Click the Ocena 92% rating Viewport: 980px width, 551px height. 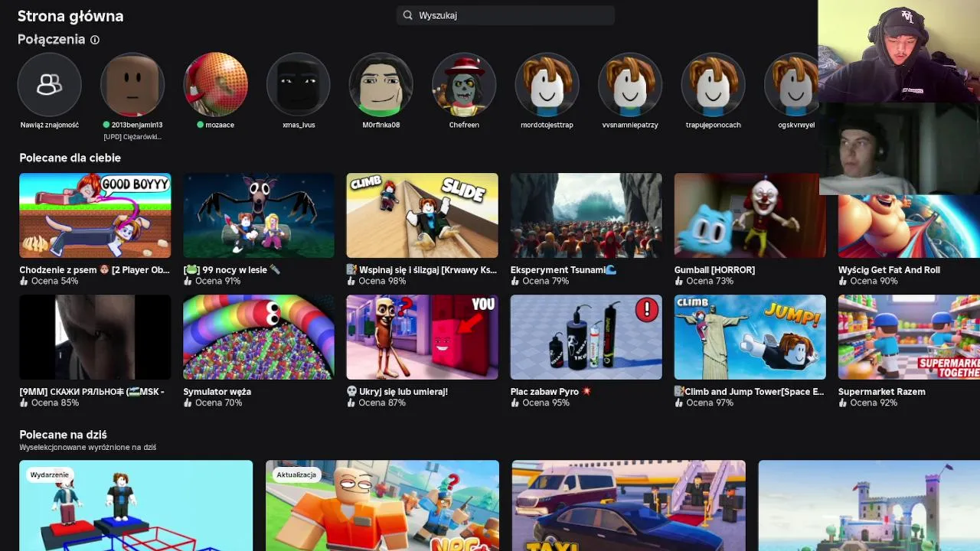868,403
